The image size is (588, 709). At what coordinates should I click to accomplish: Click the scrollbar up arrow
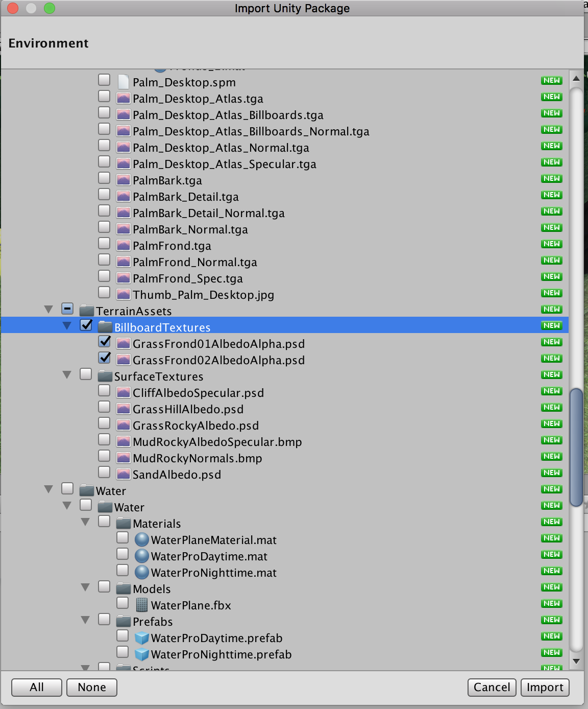pyautogui.click(x=576, y=79)
